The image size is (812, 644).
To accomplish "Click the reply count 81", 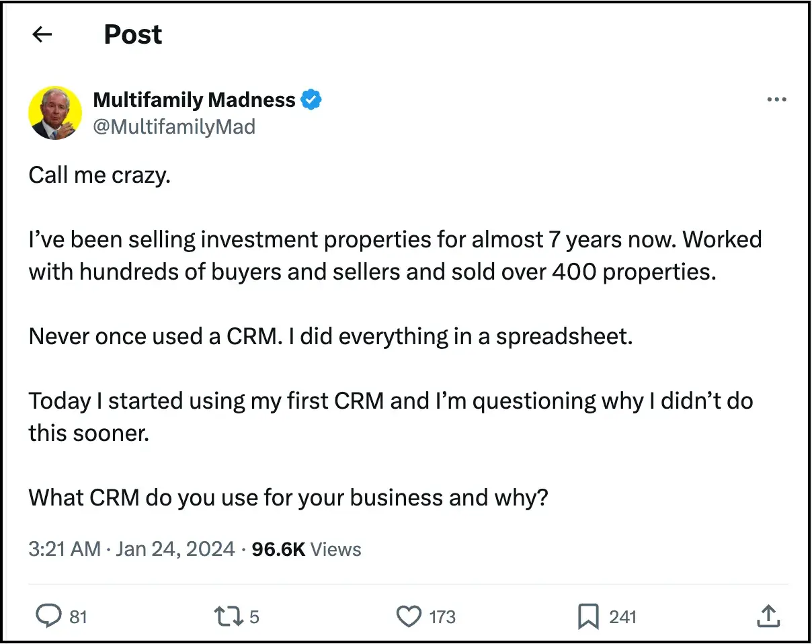I will (x=79, y=616).
